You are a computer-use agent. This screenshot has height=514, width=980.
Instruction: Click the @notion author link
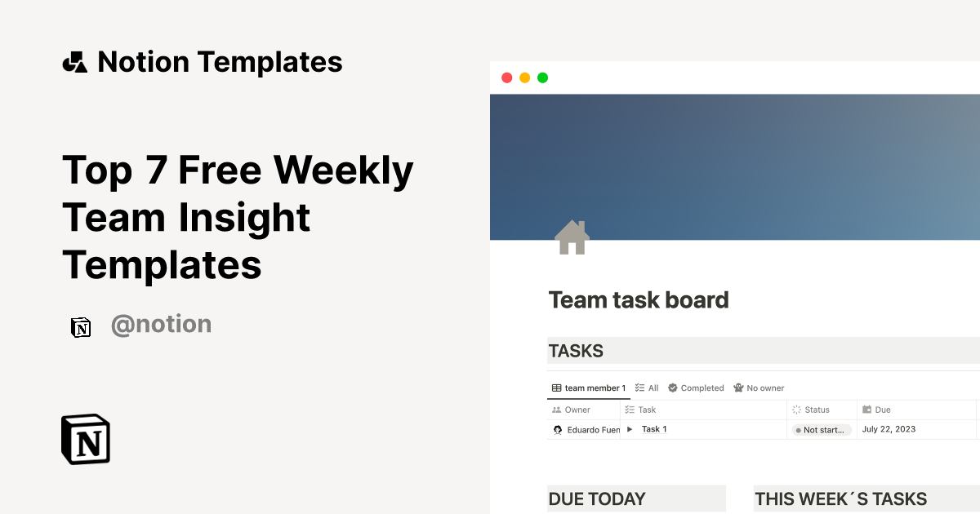(161, 324)
